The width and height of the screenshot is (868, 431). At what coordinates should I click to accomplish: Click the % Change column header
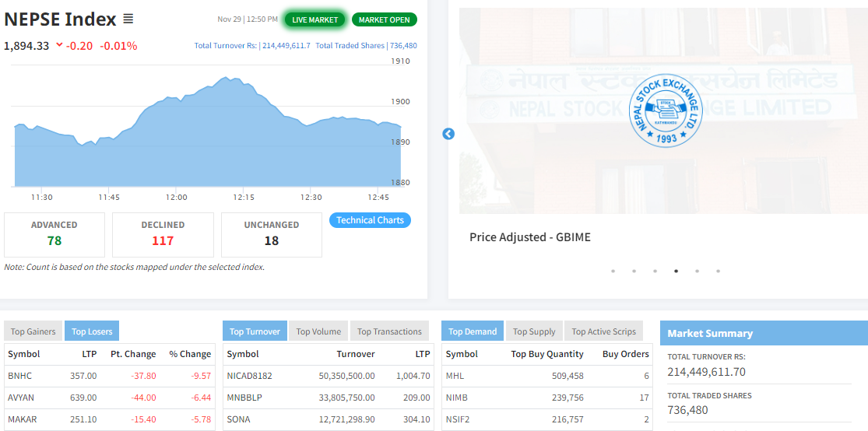pyautogui.click(x=192, y=354)
